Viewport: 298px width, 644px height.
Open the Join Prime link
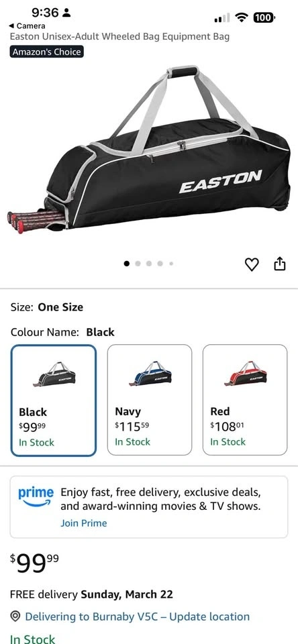pyautogui.click(x=84, y=523)
